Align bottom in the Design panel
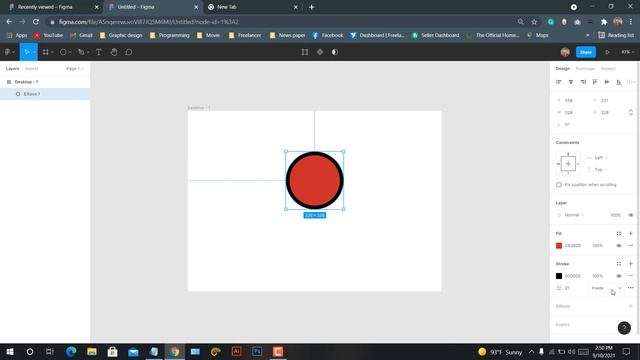This screenshot has width=640, height=360. click(619, 82)
